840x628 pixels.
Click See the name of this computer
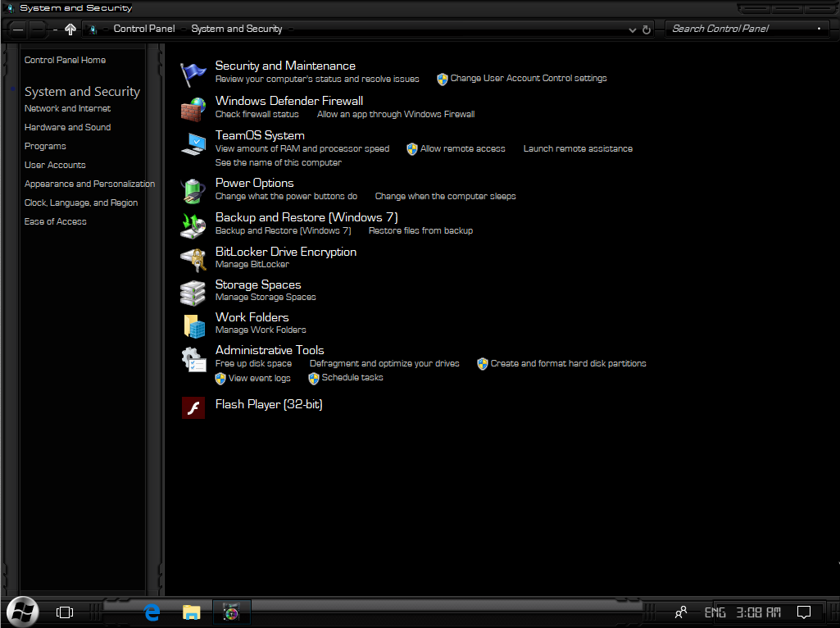pos(278,162)
